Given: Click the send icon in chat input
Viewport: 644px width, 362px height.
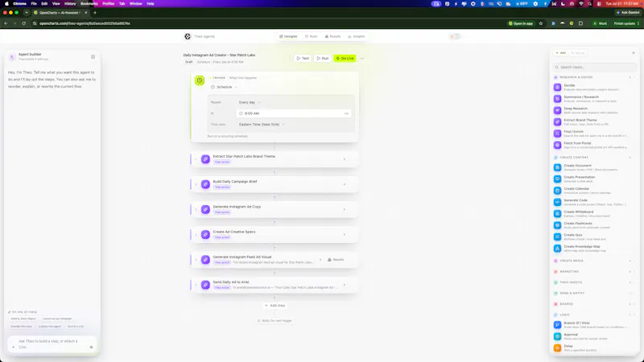Looking at the screenshot, I should tap(91, 348).
